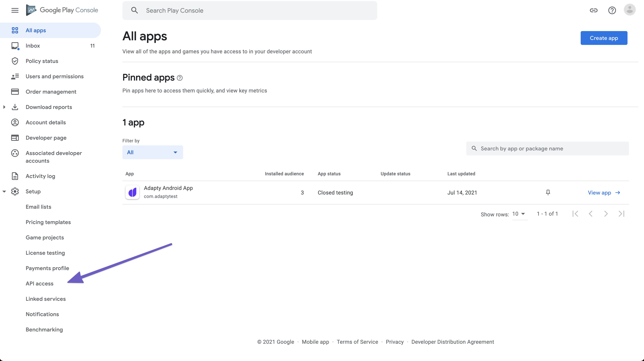Select Users and permissions menu item
Viewport: 644px width, 361px height.
tap(54, 77)
